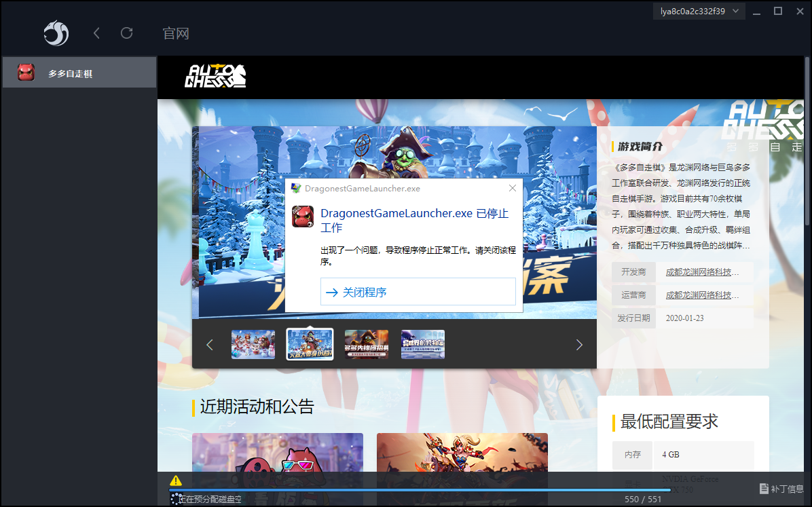Click the spinning loading icon in status bar
Image resolution: width=812 pixels, height=507 pixels.
[176, 499]
